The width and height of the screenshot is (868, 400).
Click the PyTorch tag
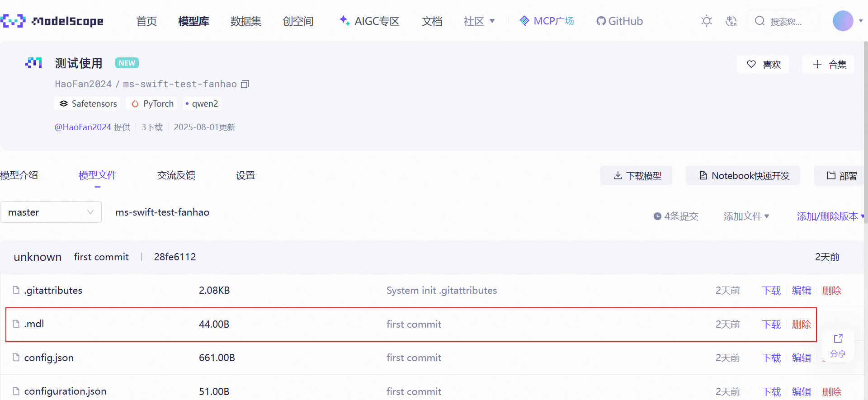pyautogui.click(x=153, y=104)
